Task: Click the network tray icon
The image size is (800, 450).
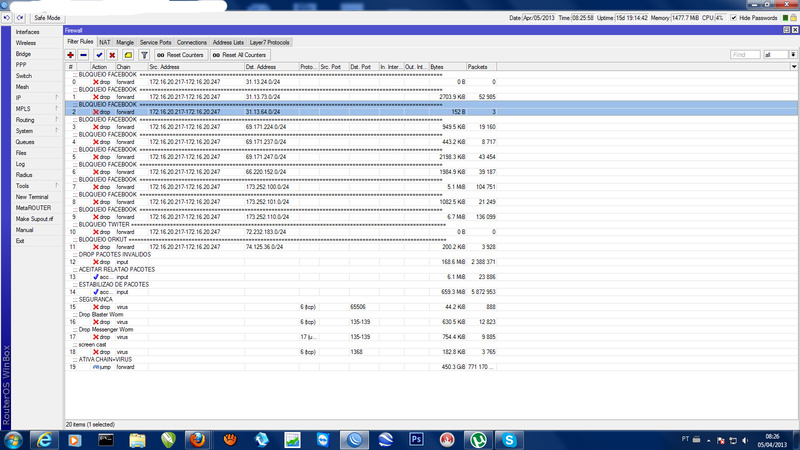Action: (733, 440)
